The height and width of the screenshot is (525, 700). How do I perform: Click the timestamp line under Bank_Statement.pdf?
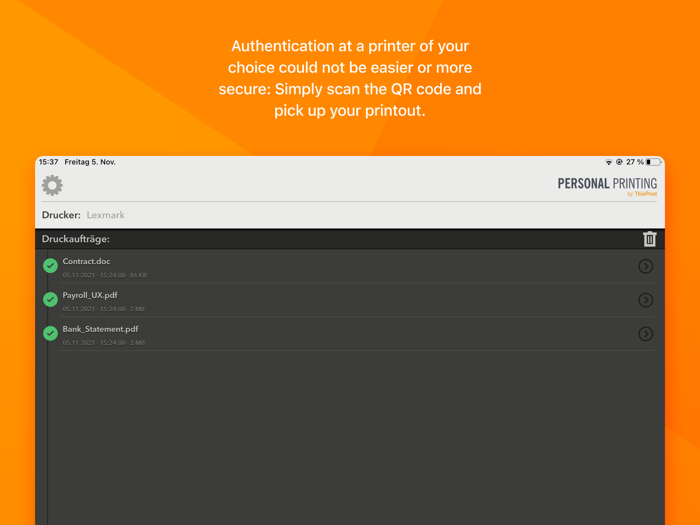pos(104,343)
